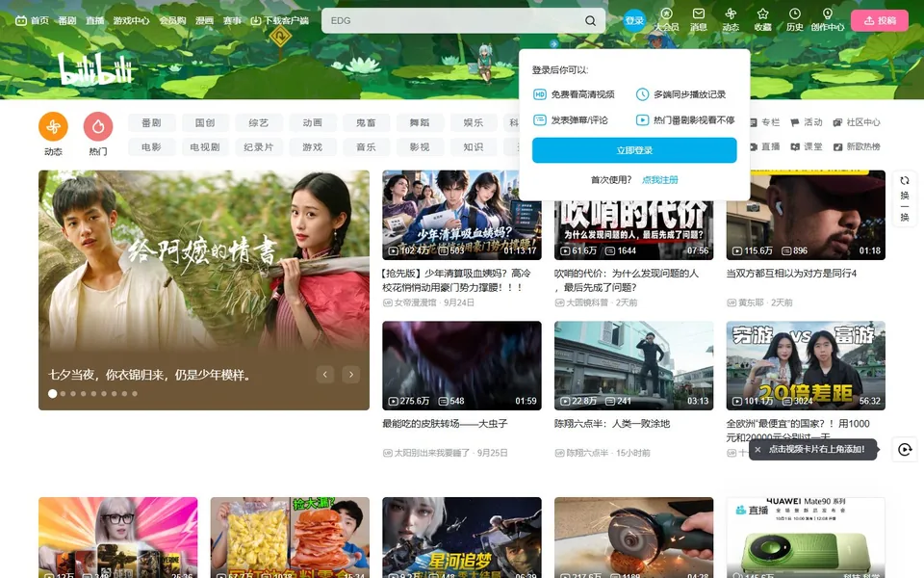Select 游戏 category chip
Viewport: 924px width, 578px height.
[312, 146]
